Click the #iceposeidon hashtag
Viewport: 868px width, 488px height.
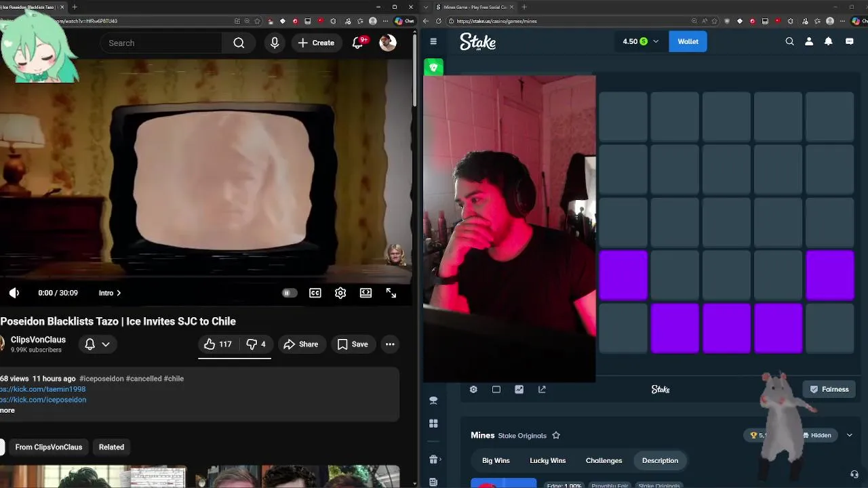coord(102,378)
